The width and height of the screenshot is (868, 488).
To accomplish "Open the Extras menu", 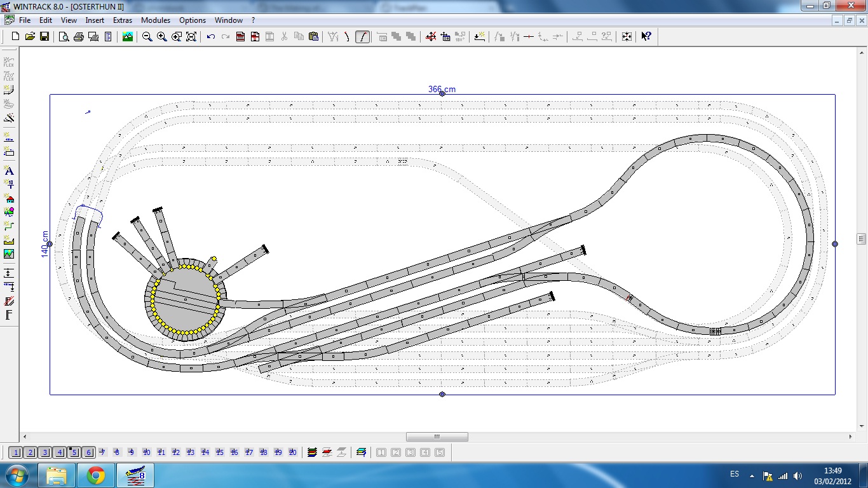I will (x=123, y=20).
